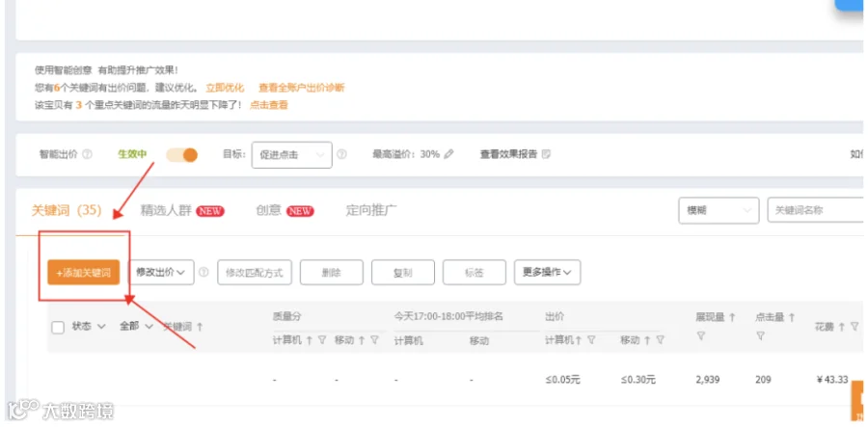This screenshot has height=427, width=868.
Task: Click the filter funnel under 点击量 column
Action: tap(760, 335)
